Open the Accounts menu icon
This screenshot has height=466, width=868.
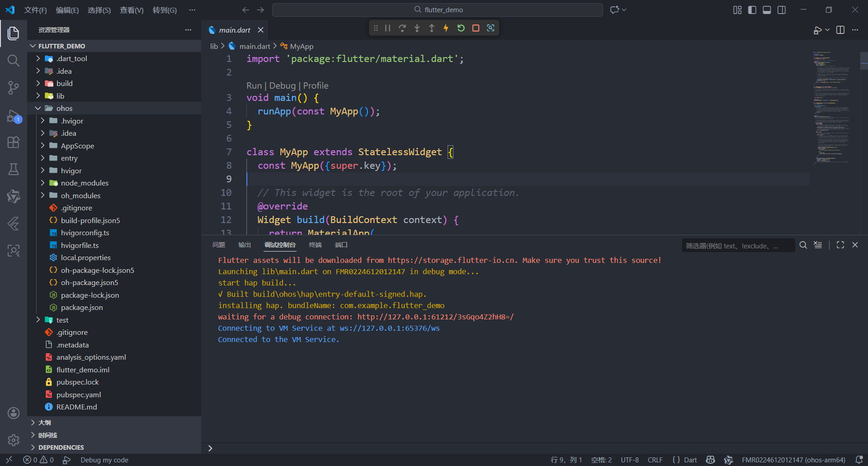[x=14, y=413]
